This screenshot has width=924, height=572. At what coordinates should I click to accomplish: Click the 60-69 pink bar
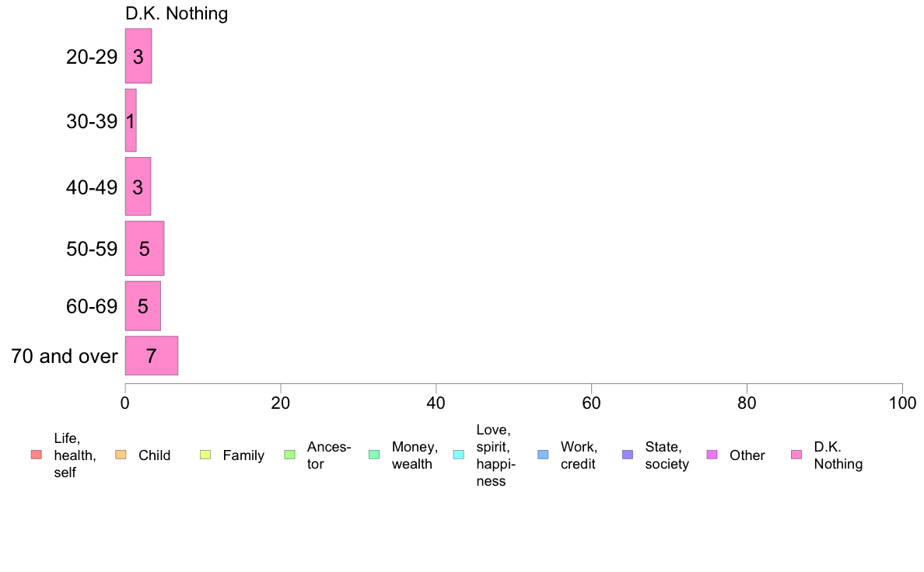[142, 305]
